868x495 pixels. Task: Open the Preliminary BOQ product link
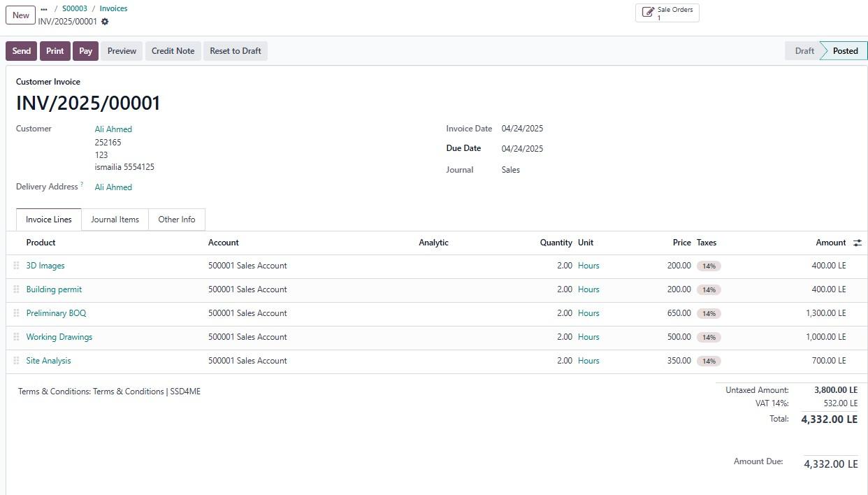tap(56, 313)
